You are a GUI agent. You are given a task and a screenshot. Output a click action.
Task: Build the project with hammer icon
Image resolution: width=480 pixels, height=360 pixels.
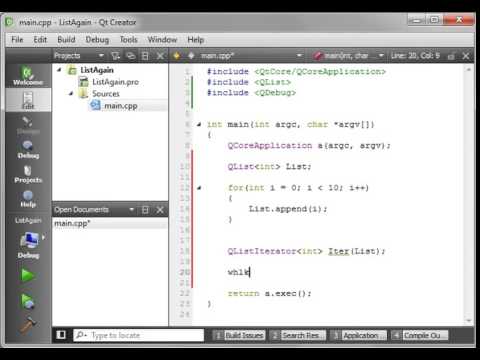click(27, 325)
